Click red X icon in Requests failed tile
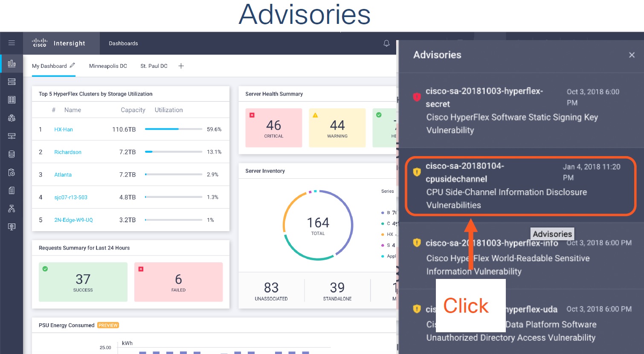Viewport: 644px width, 354px height. [x=141, y=269]
